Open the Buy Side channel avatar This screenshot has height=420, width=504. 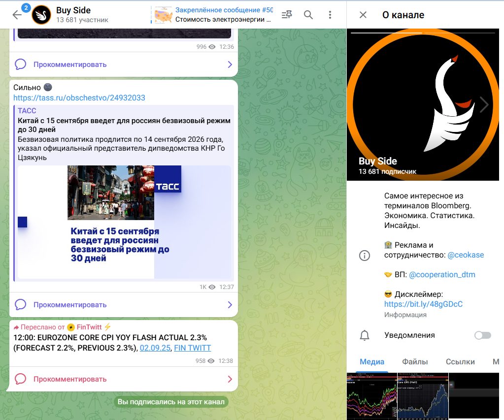(41, 15)
